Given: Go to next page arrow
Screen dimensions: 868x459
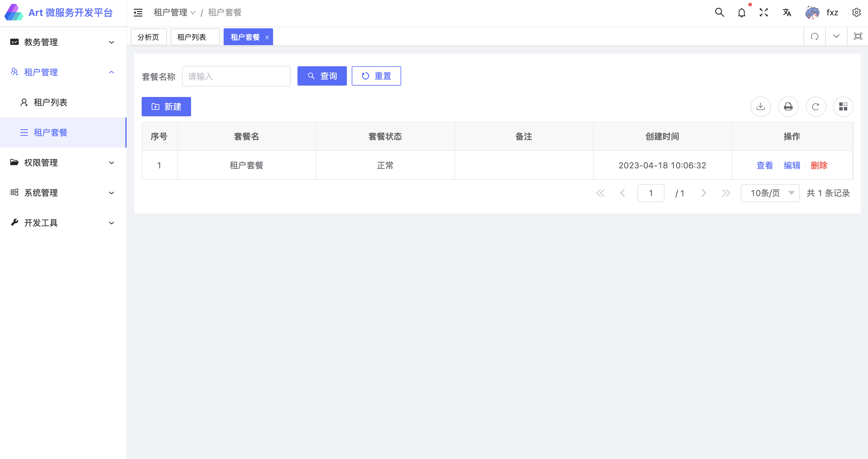Looking at the screenshot, I should coord(703,193).
